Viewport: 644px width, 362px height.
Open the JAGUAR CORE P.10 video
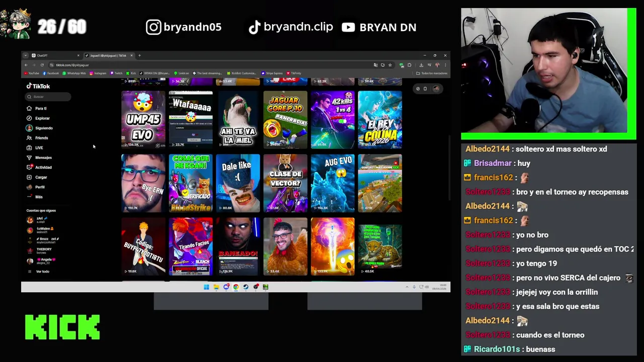coord(285,120)
